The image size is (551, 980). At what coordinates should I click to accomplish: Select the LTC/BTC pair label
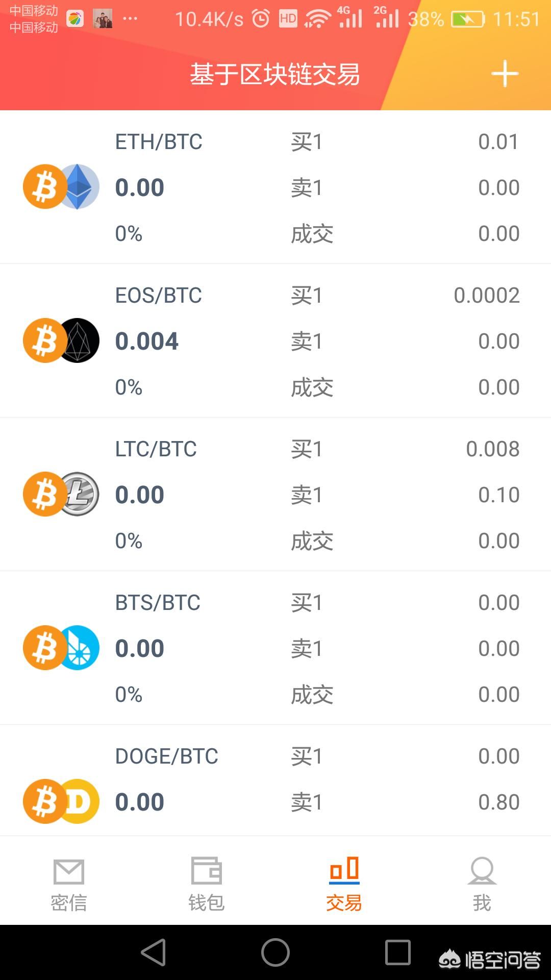coord(156,449)
